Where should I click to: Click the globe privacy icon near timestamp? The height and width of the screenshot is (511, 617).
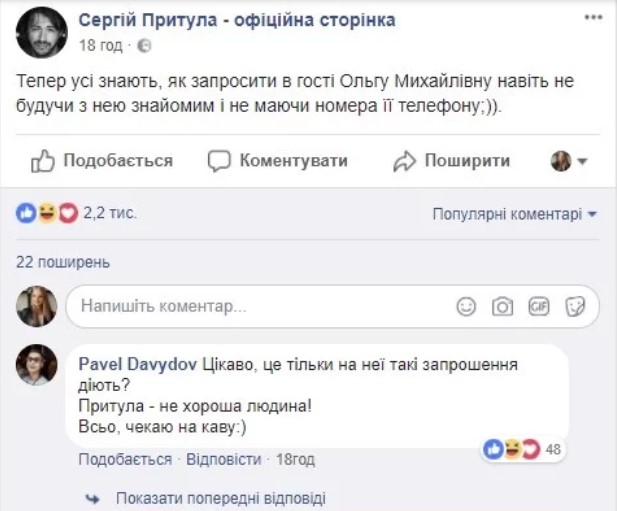point(144,46)
